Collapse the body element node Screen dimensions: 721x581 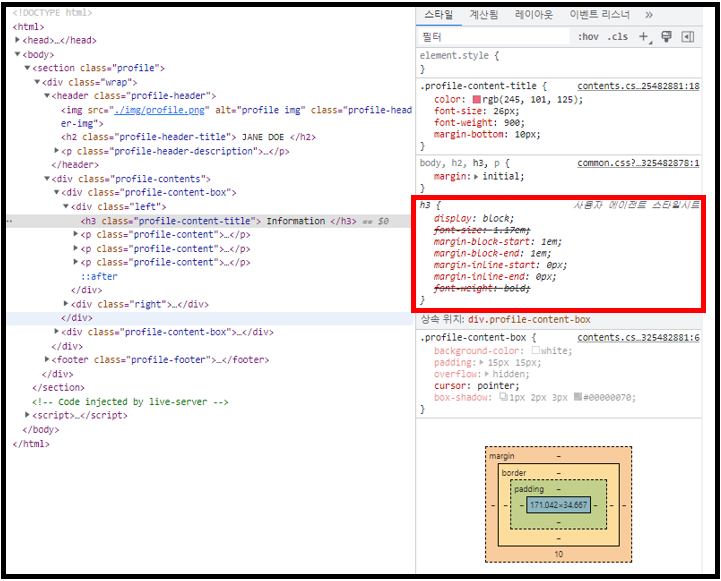pyautogui.click(x=17, y=54)
